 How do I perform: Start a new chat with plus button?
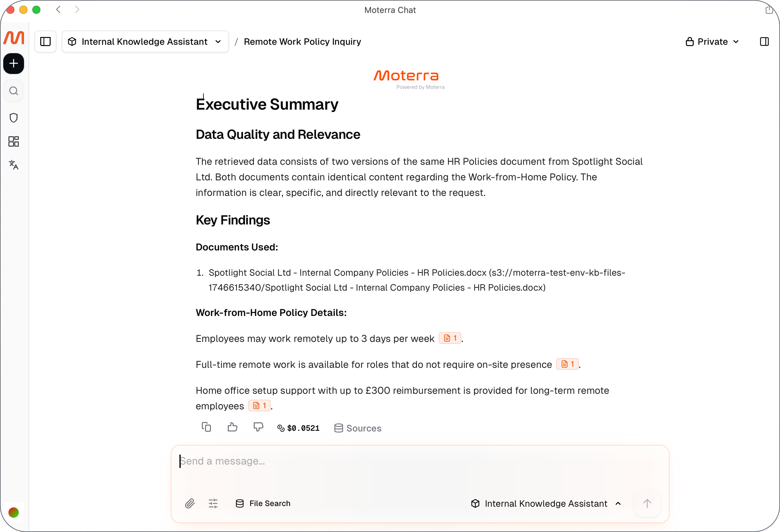point(14,64)
